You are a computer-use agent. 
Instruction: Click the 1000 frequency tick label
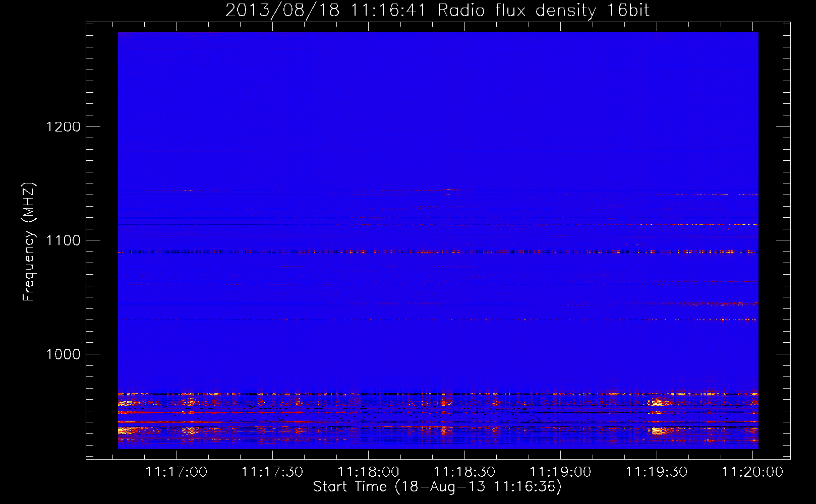64,354
